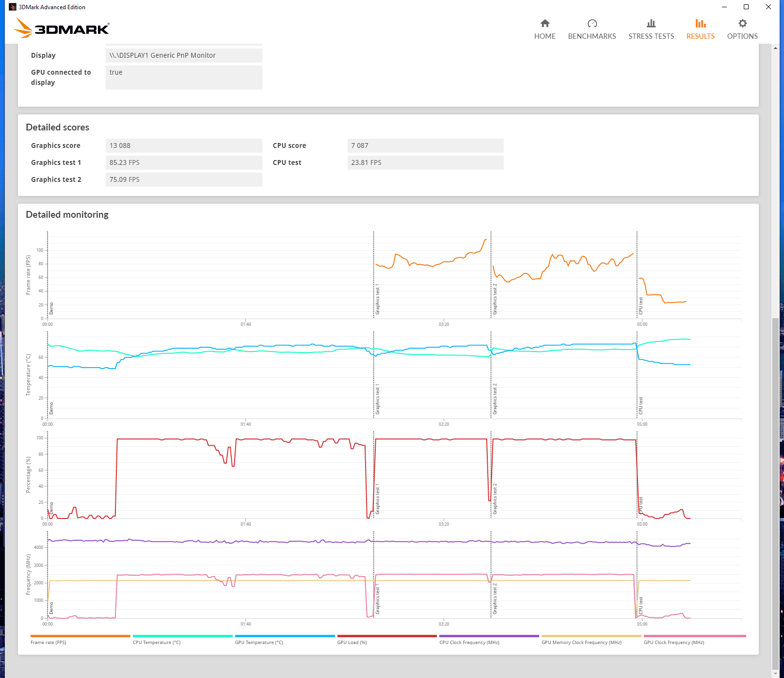
Task: Open the Options gear icon
Action: click(x=742, y=23)
